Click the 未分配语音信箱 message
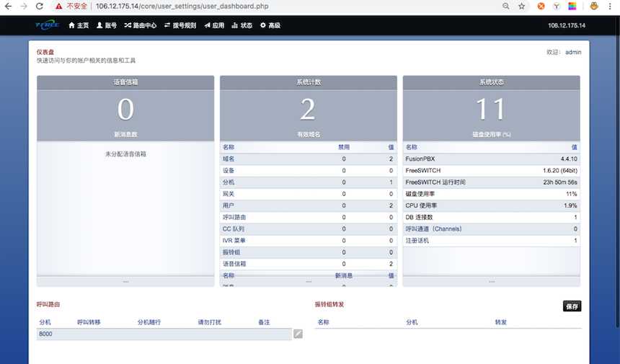Screen dimensions: 620x364 click(125, 154)
